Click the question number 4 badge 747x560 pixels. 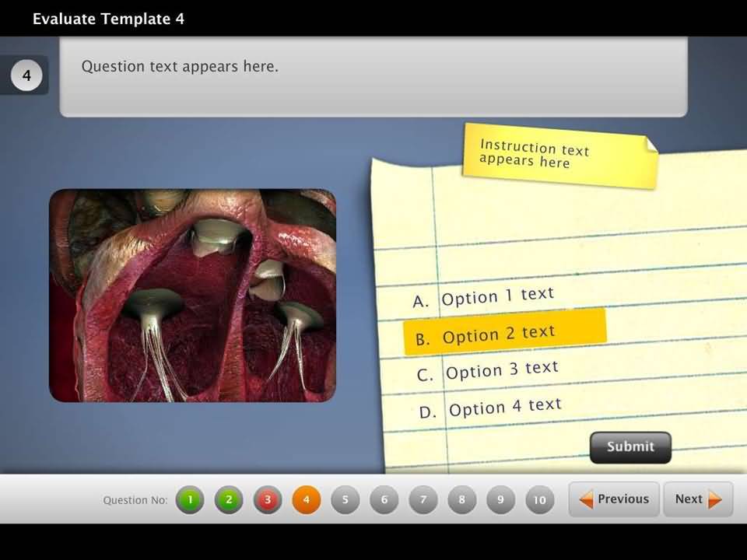pos(26,76)
